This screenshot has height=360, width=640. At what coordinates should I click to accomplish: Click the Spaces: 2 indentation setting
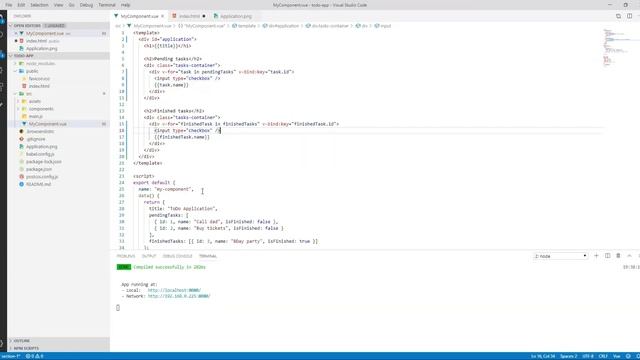pyautogui.click(x=569, y=356)
